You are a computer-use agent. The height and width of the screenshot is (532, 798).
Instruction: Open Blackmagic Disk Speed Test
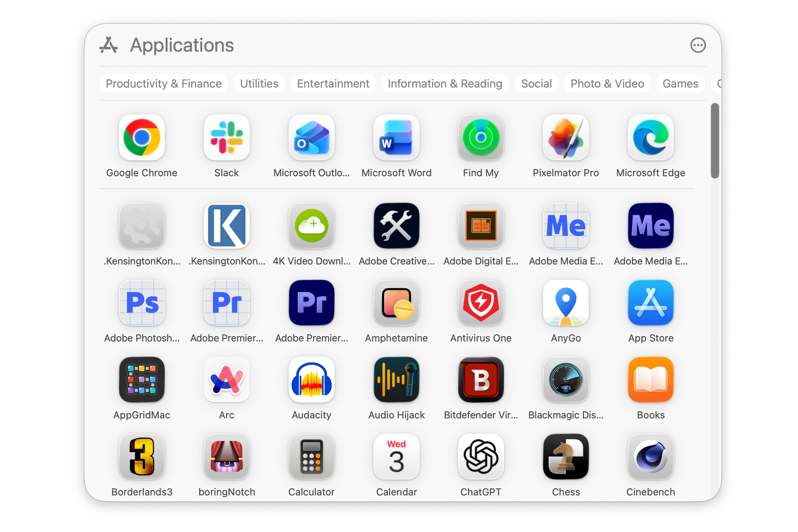(566, 380)
